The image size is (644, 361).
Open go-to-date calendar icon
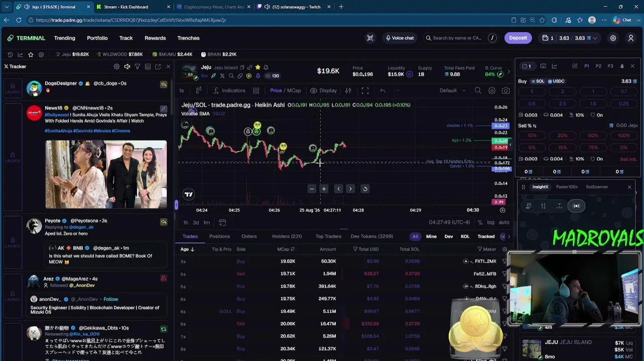(222, 222)
